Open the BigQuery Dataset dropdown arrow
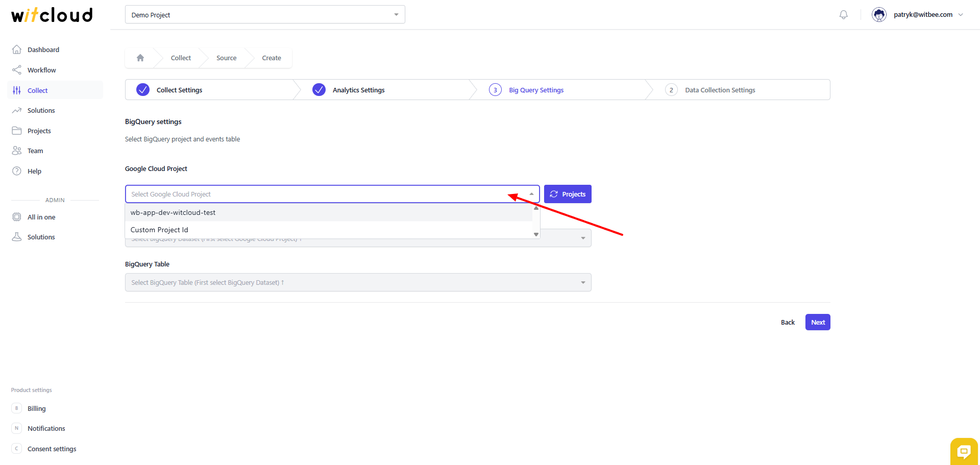 (x=583, y=238)
